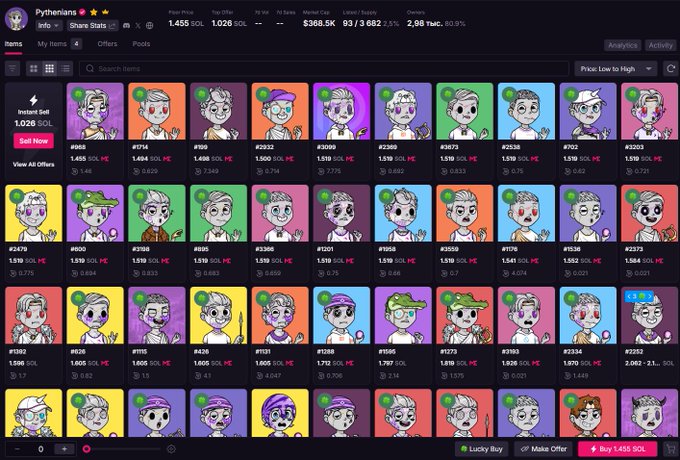The width and height of the screenshot is (680, 460).
Task: Click the magnifier icon in search bar
Action: click(x=90, y=69)
